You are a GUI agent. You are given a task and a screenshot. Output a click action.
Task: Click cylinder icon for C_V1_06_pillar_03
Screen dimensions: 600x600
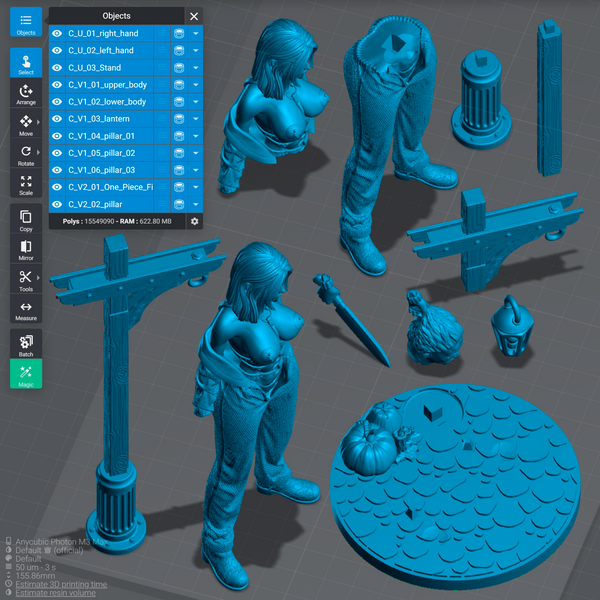coord(179,170)
